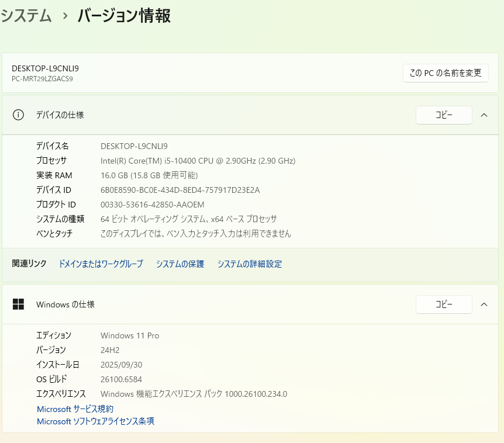This screenshot has width=504, height=443.
Task: Copy device specifications with the コピー button
Action: [443, 115]
